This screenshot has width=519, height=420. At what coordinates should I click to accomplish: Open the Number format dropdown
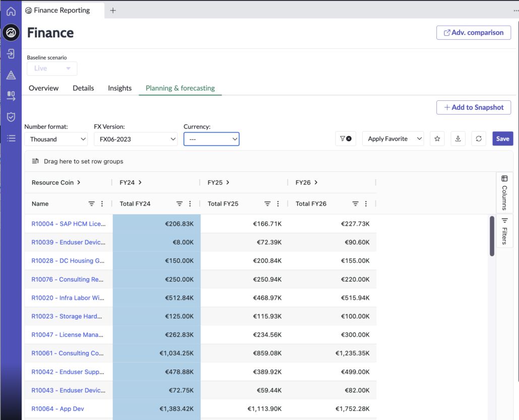(x=56, y=139)
